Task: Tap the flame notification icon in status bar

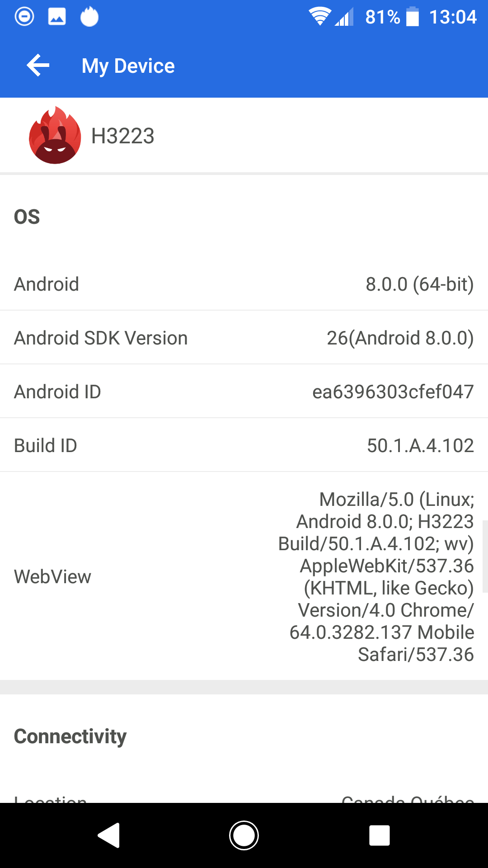Action: tap(89, 17)
